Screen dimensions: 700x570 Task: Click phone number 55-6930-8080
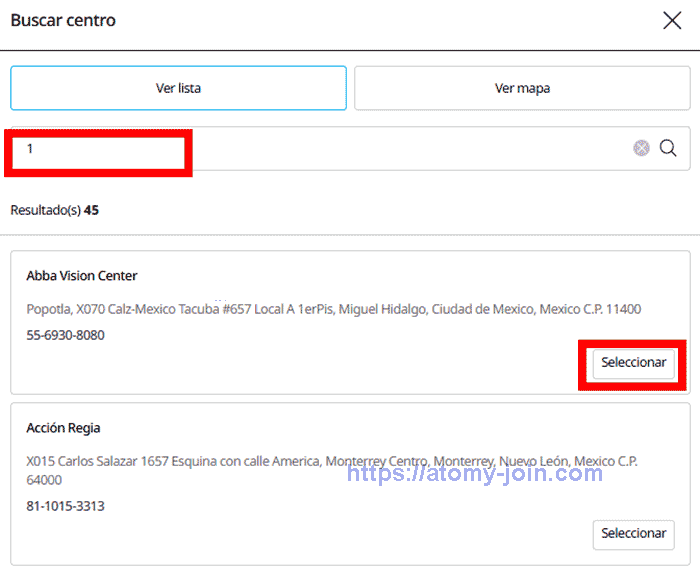(x=65, y=335)
